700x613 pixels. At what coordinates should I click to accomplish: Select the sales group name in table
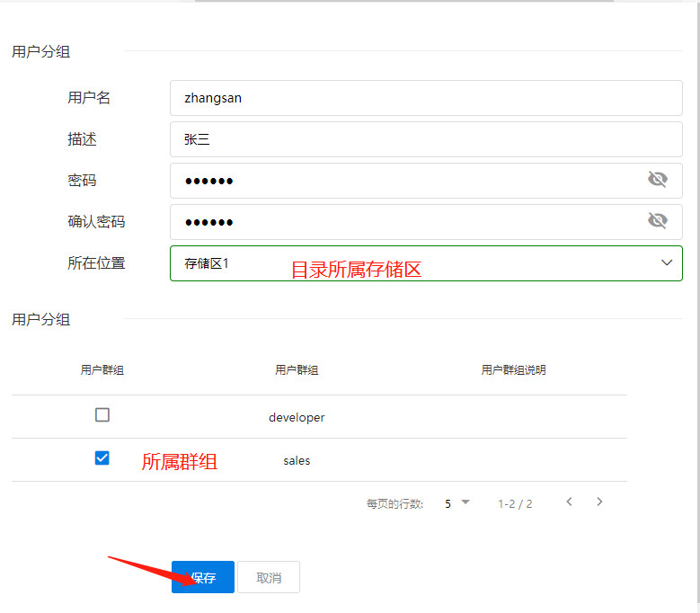tap(297, 460)
